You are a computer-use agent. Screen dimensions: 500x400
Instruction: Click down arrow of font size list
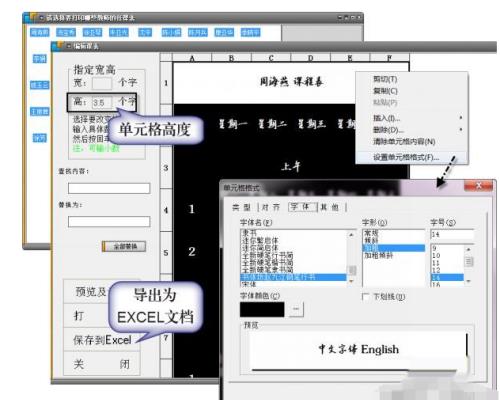click(468, 282)
